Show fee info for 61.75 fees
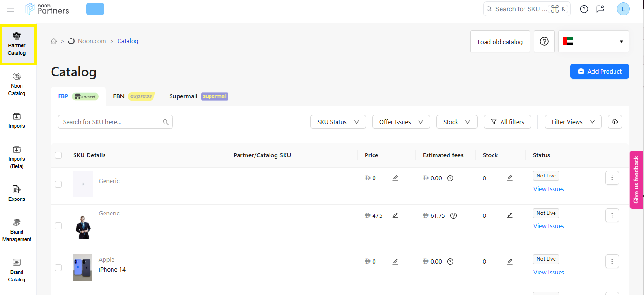This screenshot has height=295, width=644. (x=453, y=215)
